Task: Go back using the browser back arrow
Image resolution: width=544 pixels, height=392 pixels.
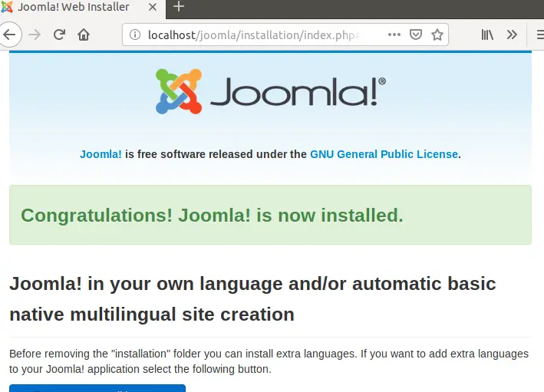Action: click(x=9, y=35)
